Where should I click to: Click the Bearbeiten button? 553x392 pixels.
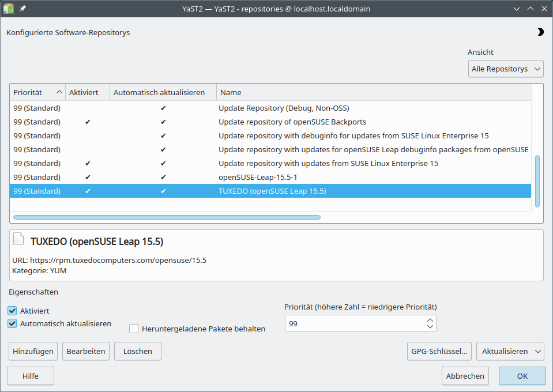tap(86, 351)
